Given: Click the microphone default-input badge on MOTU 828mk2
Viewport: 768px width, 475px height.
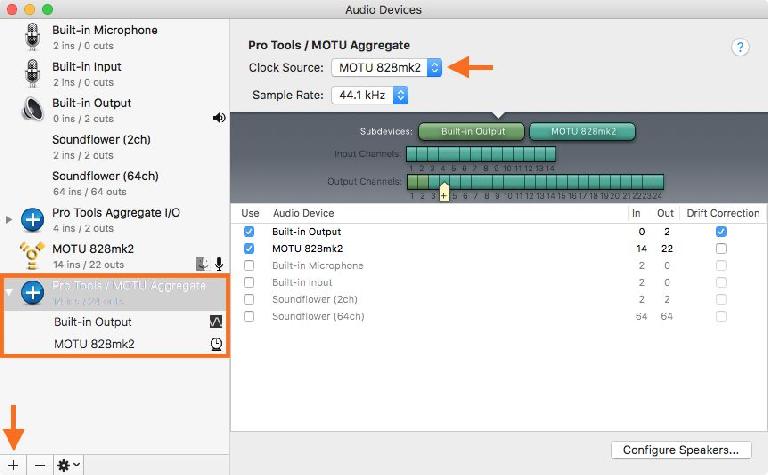Looking at the screenshot, I should pyautogui.click(x=219, y=264).
